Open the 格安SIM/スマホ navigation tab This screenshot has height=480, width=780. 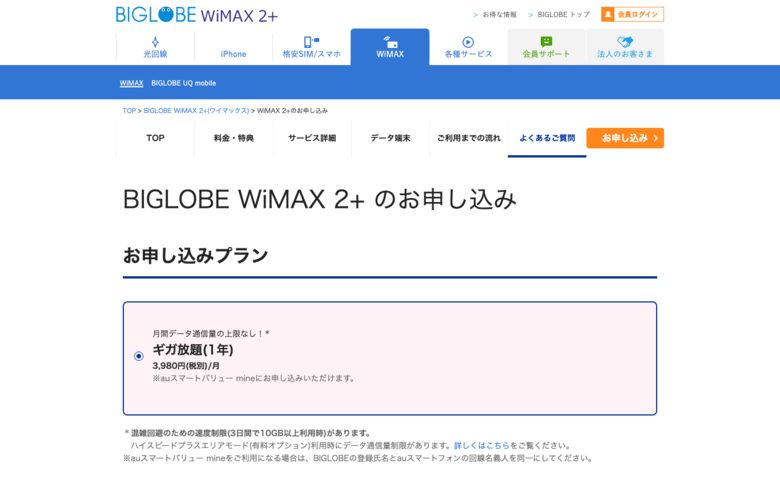(311, 47)
